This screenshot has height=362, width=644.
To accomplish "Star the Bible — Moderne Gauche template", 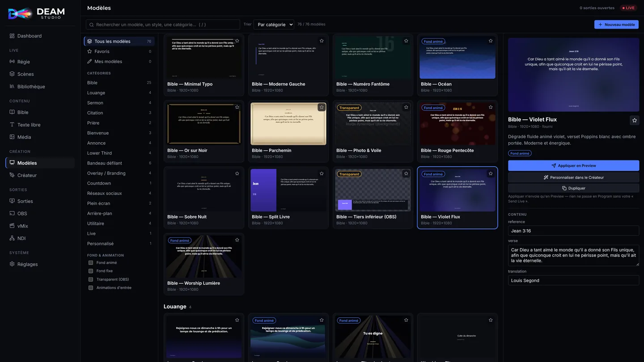I will pos(322,41).
